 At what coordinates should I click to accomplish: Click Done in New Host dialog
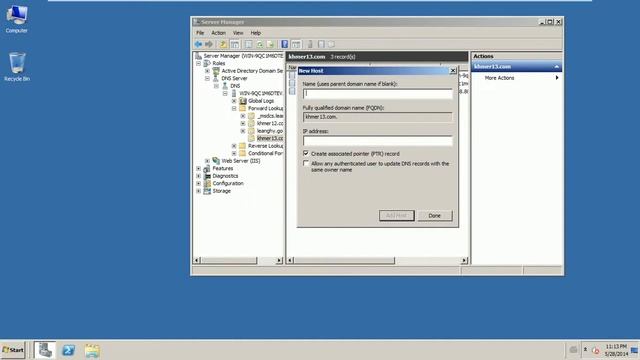point(435,216)
